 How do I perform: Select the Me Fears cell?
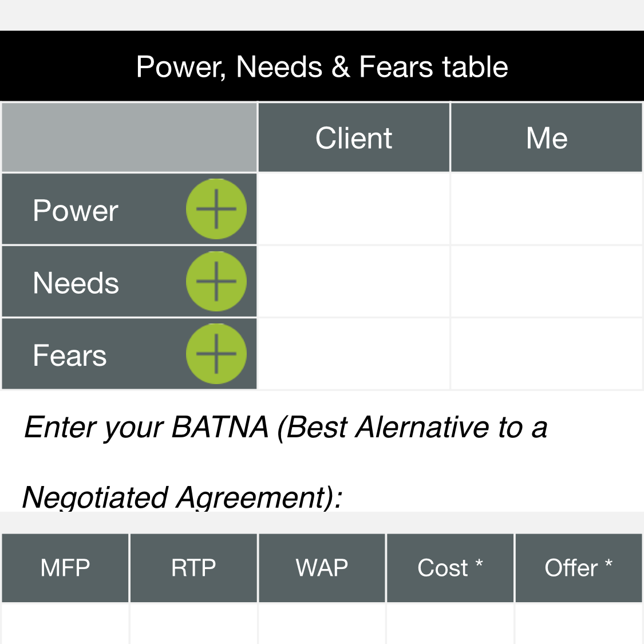(x=547, y=354)
